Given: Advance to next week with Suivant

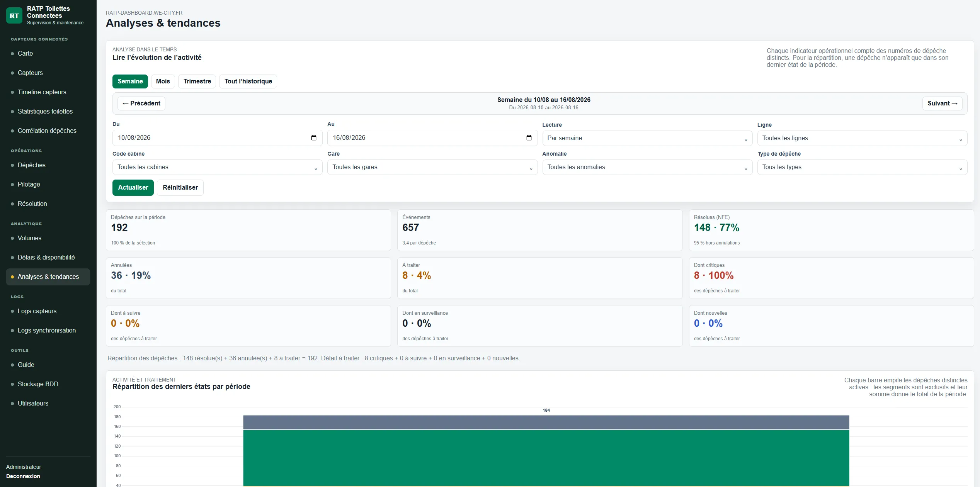Looking at the screenshot, I should pyautogui.click(x=942, y=104).
